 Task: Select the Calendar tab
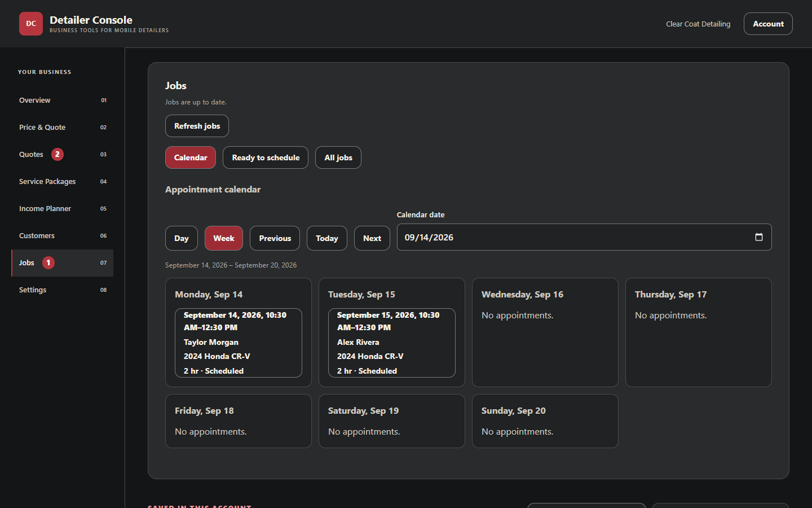pyautogui.click(x=191, y=157)
